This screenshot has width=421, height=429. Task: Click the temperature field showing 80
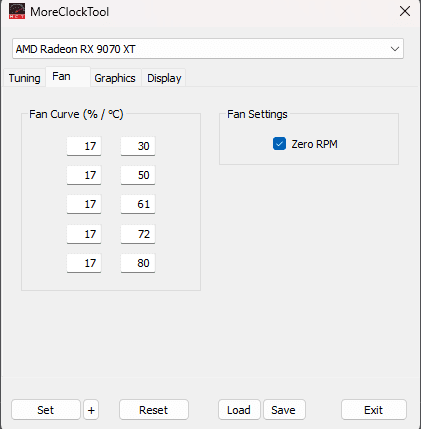138,263
